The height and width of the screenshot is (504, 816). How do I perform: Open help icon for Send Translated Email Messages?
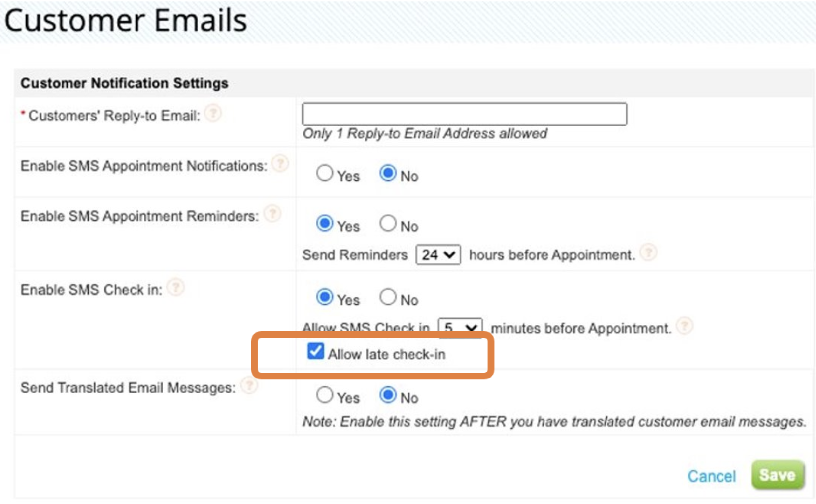pos(249,385)
